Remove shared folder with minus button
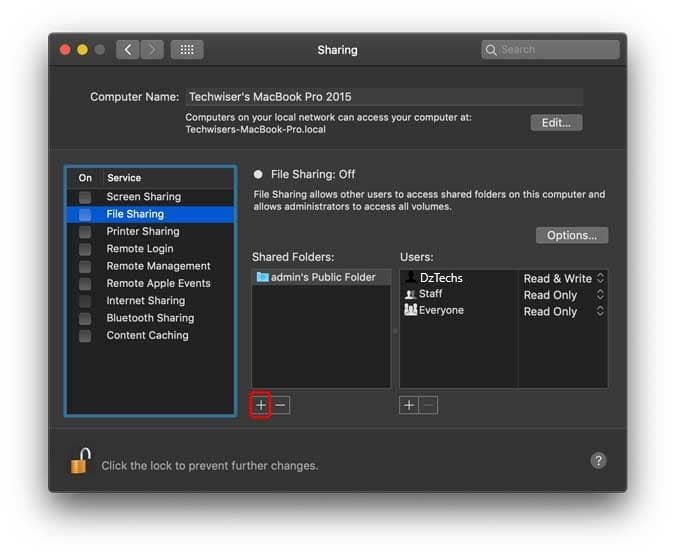Screen dimensions: 675x556 pyautogui.click(x=280, y=405)
